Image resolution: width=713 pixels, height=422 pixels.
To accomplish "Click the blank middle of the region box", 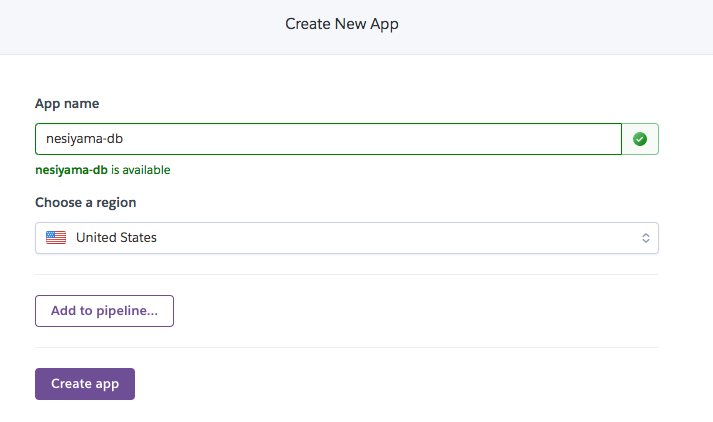I will pyautogui.click(x=400, y=238).
